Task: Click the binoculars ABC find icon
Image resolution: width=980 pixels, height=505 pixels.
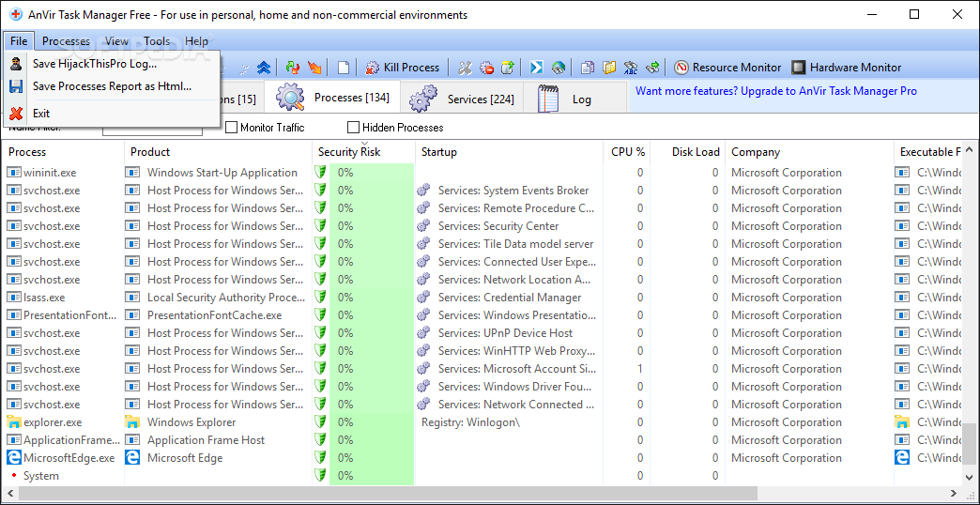Action: [631, 68]
